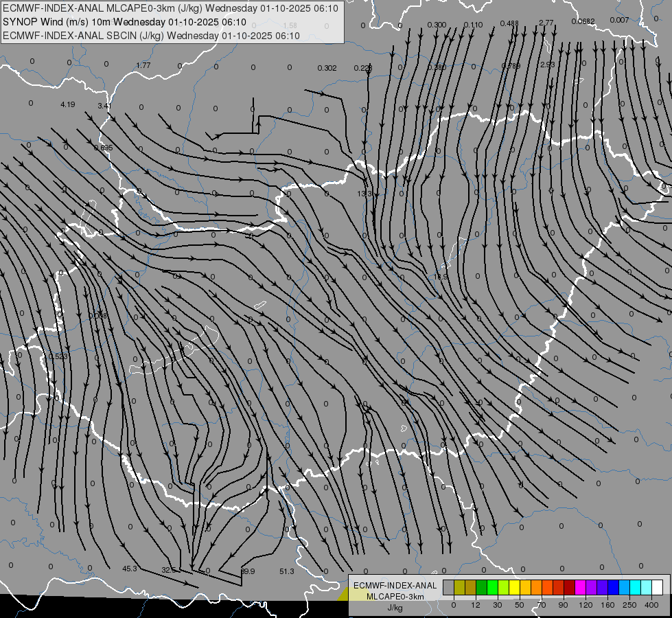Click the MLCAPE0-3km title line in header
This screenshot has width=672, height=618.
[170, 9]
